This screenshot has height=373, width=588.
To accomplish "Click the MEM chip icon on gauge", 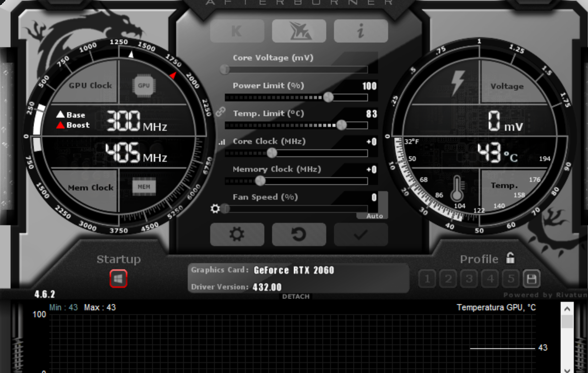I will tap(144, 187).
